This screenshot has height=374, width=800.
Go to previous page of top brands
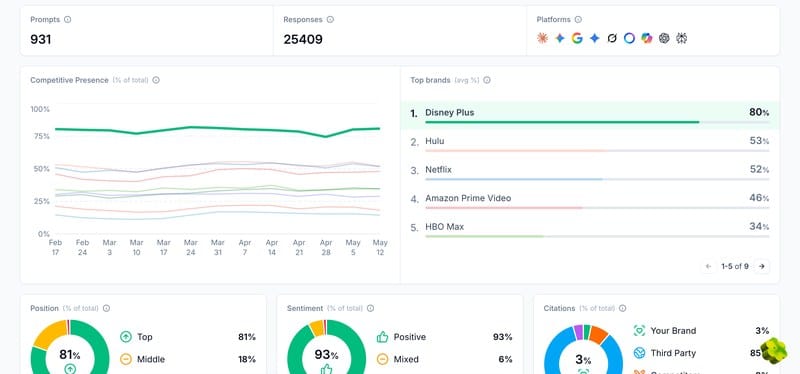pos(708,266)
